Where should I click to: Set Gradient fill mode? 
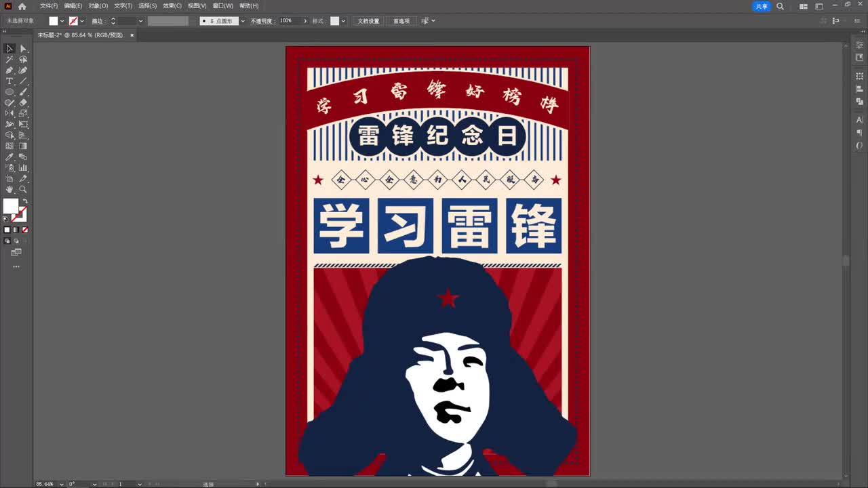[16, 230]
